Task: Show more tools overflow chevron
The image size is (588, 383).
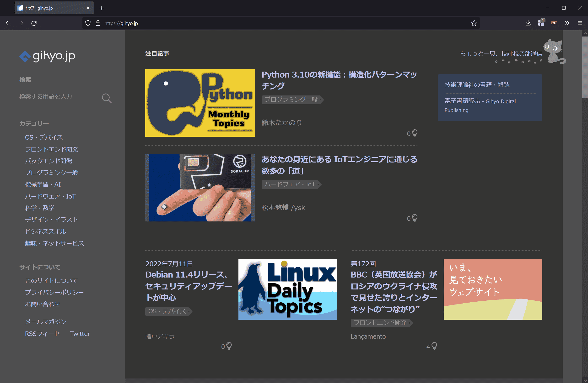Action: 567,23
